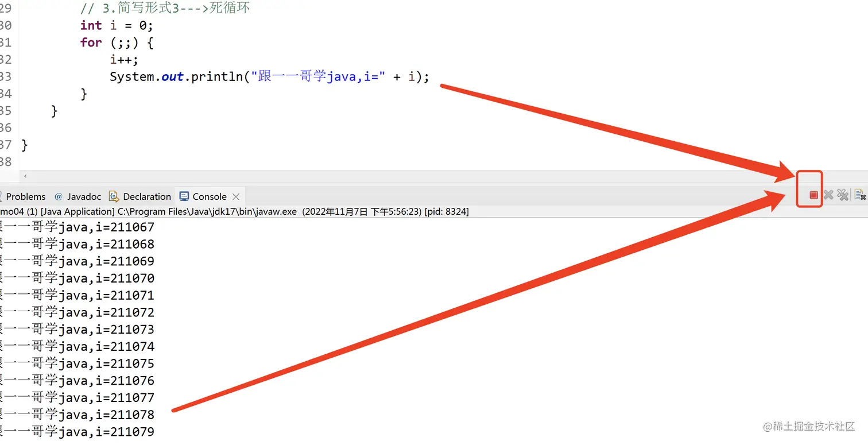Stop the running program with Terminate
This screenshot has width=868, height=445.
pos(813,195)
